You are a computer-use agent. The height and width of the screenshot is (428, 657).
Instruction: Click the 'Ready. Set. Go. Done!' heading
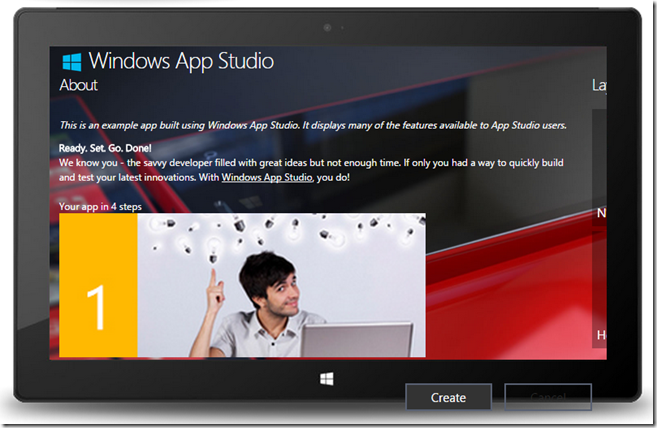click(x=105, y=148)
